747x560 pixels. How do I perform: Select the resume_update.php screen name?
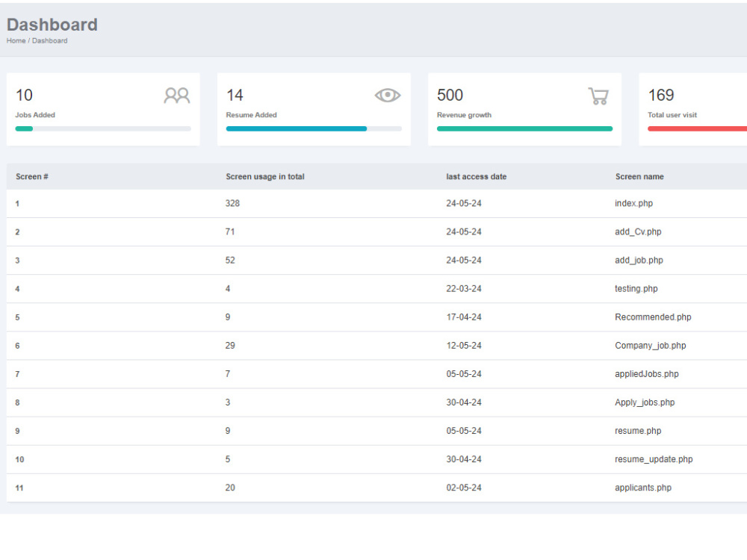654,459
